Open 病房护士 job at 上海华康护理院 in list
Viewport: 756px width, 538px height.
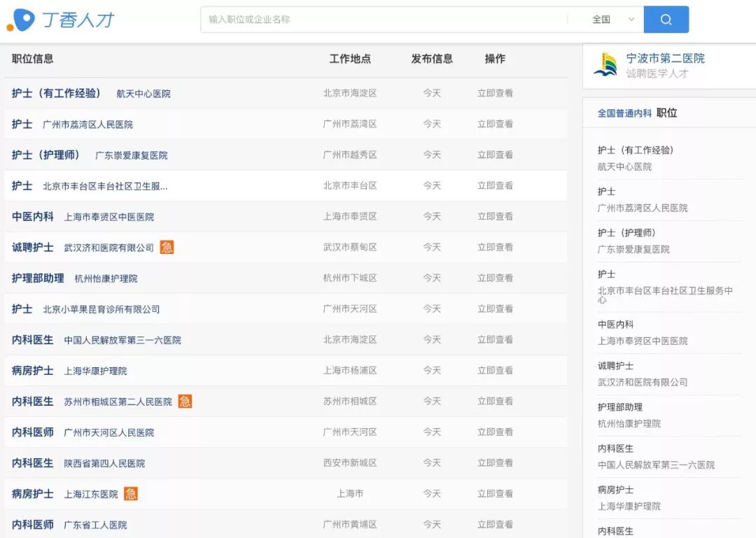33,371
